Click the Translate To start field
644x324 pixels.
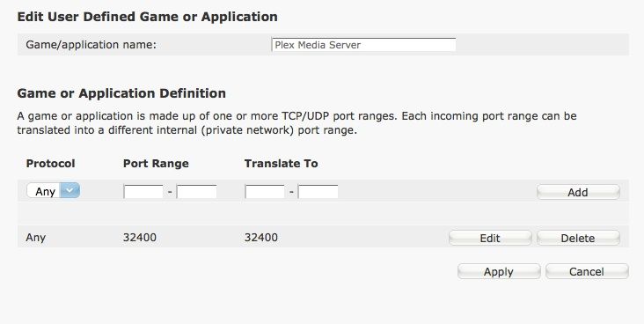265,192
